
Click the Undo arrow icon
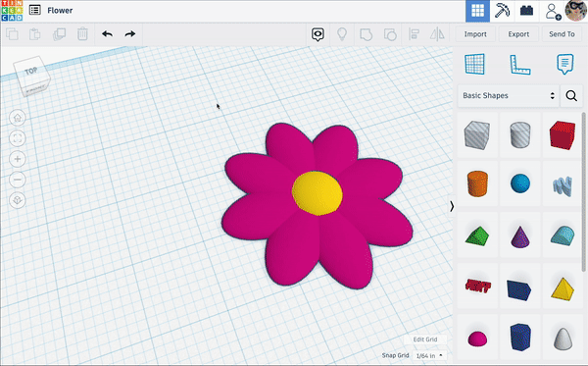[107, 34]
